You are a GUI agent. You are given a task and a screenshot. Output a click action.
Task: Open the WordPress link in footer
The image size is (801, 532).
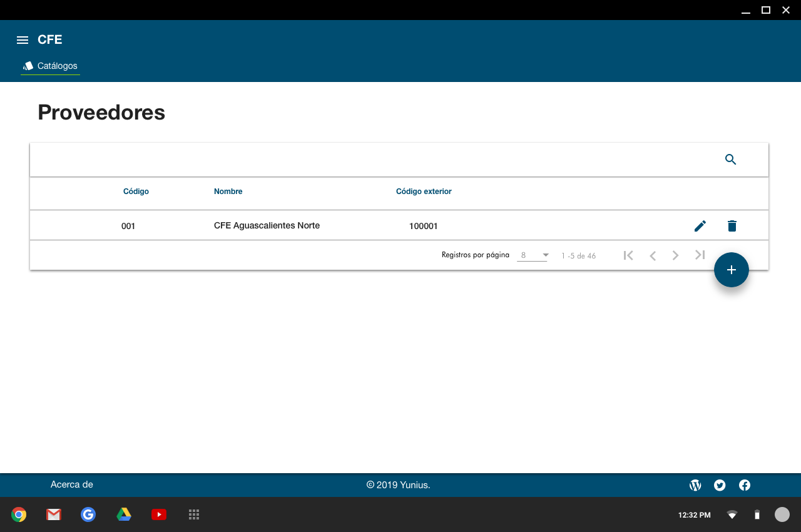coord(695,485)
